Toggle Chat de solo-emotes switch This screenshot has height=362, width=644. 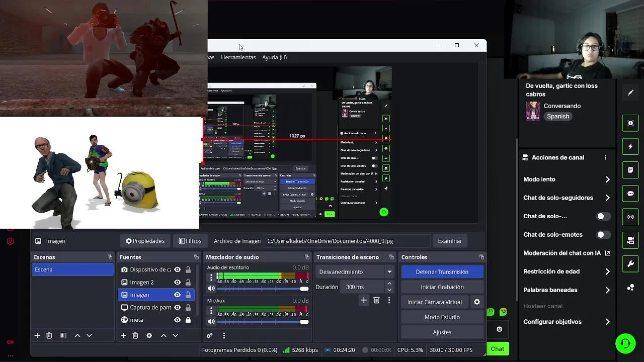(x=603, y=235)
